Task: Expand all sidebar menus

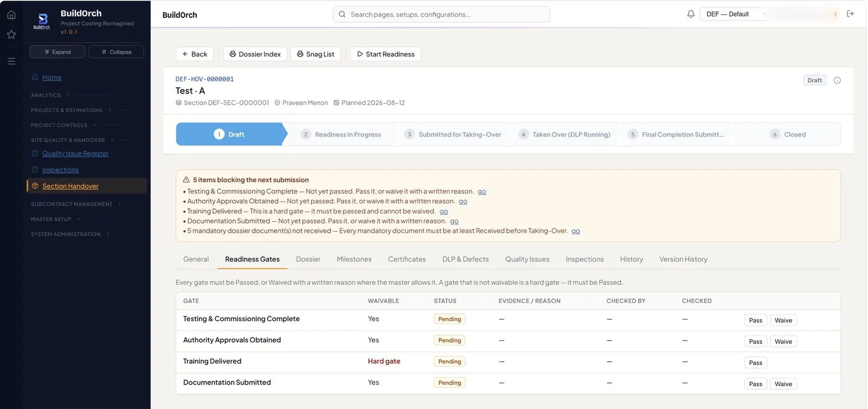Action: click(x=57, y=52)
